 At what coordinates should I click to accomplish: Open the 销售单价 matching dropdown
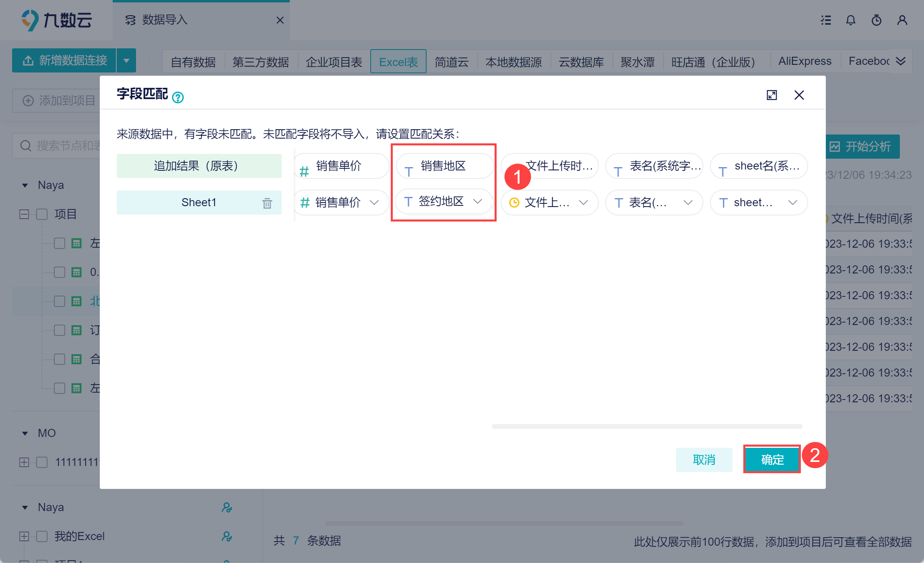click(x=374, y=202)
